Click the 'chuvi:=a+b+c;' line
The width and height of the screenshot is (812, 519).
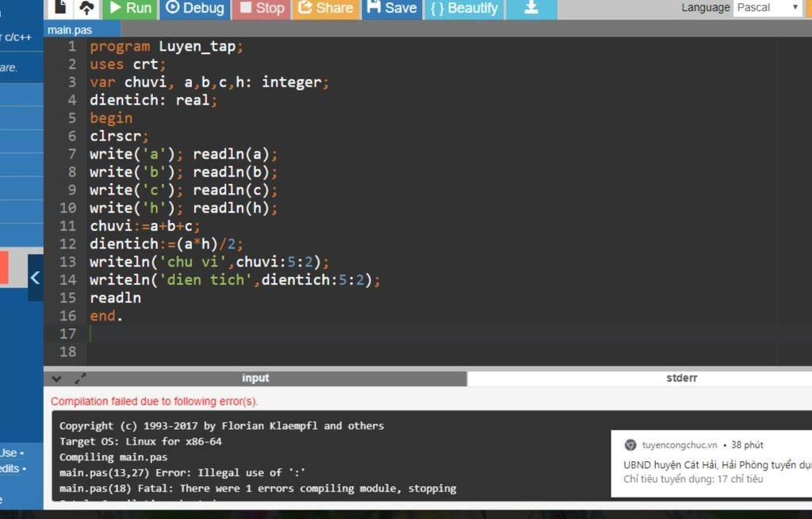tap(144, 226)
